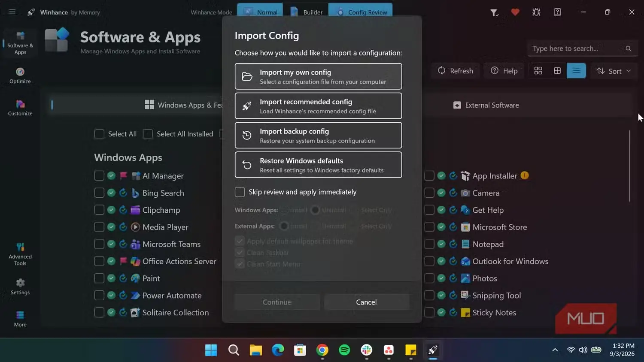Click the Photos row label
Screen dimensions: 644x362
pyautogui.click(x=485, y=278)
